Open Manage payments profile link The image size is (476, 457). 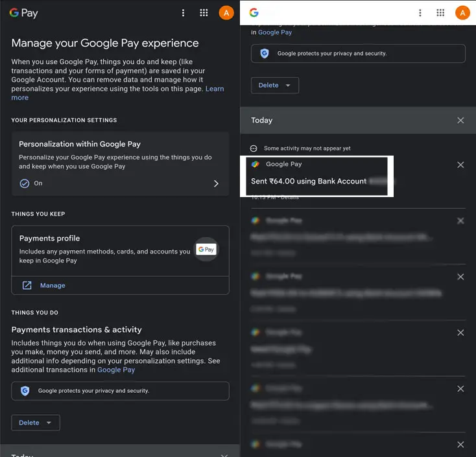pyautogui.click(x=53, y=286)
